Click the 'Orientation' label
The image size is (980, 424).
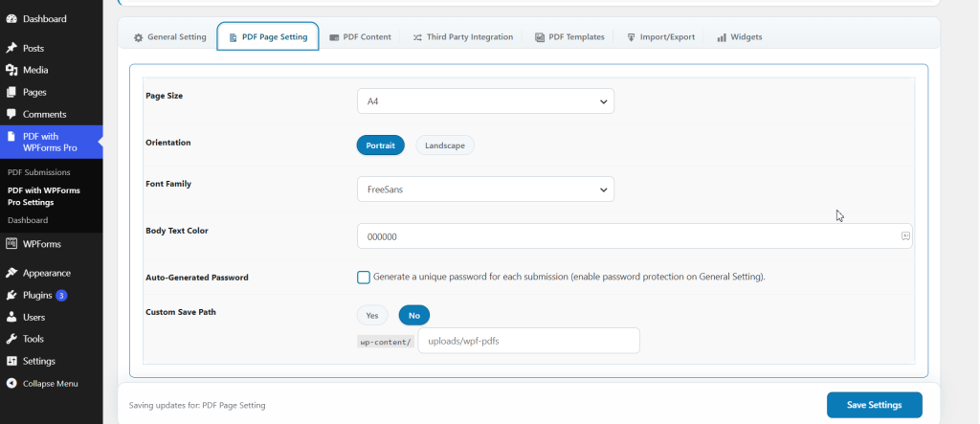tap(168, 142)
